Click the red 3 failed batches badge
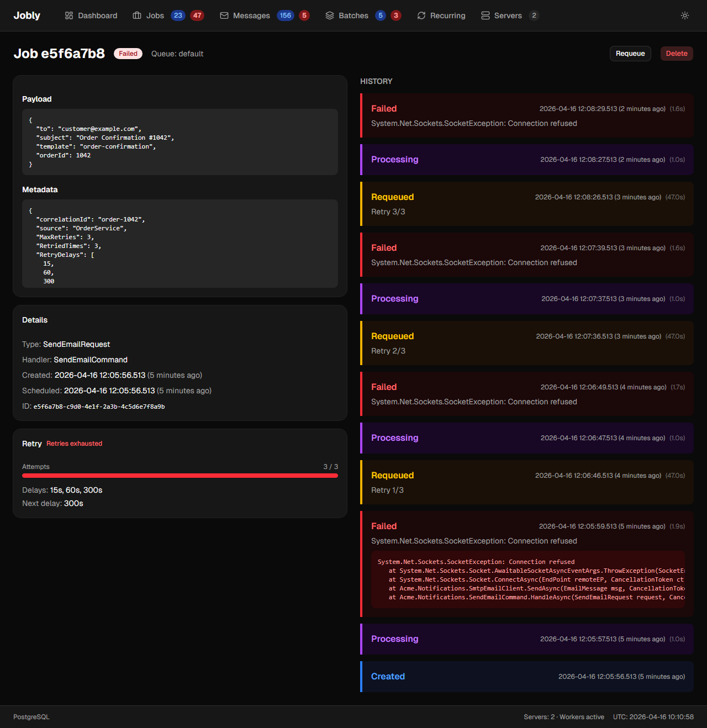The width and height of the screenshot is (707, 728). pos(396,15)
